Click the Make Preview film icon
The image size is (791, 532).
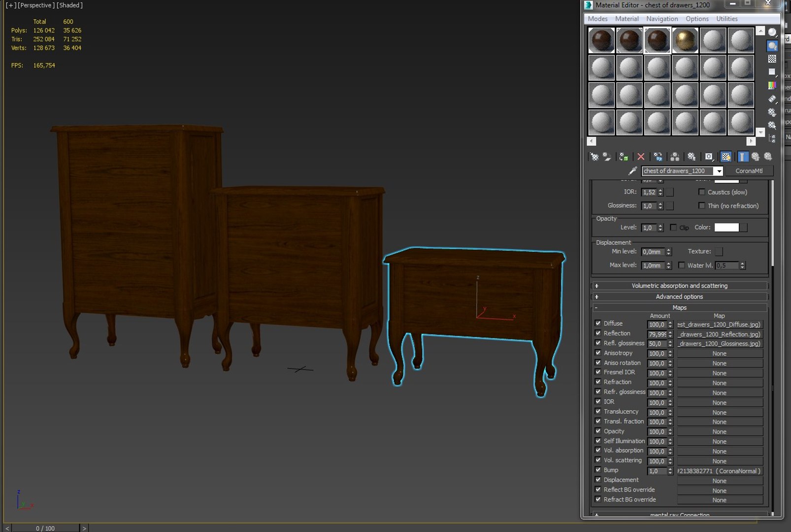pos(772,99)
